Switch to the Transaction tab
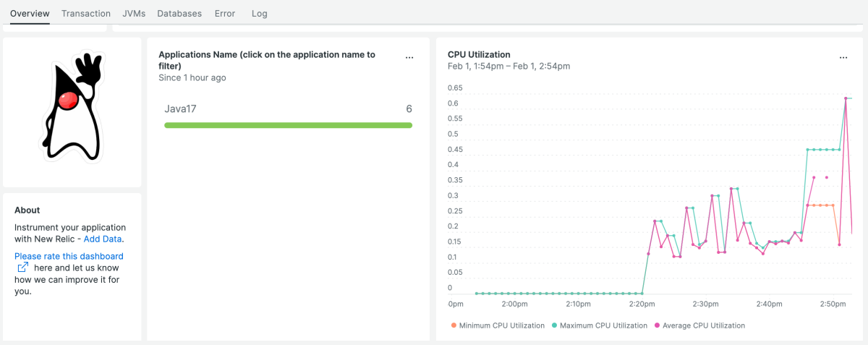 tap(86, 13)
